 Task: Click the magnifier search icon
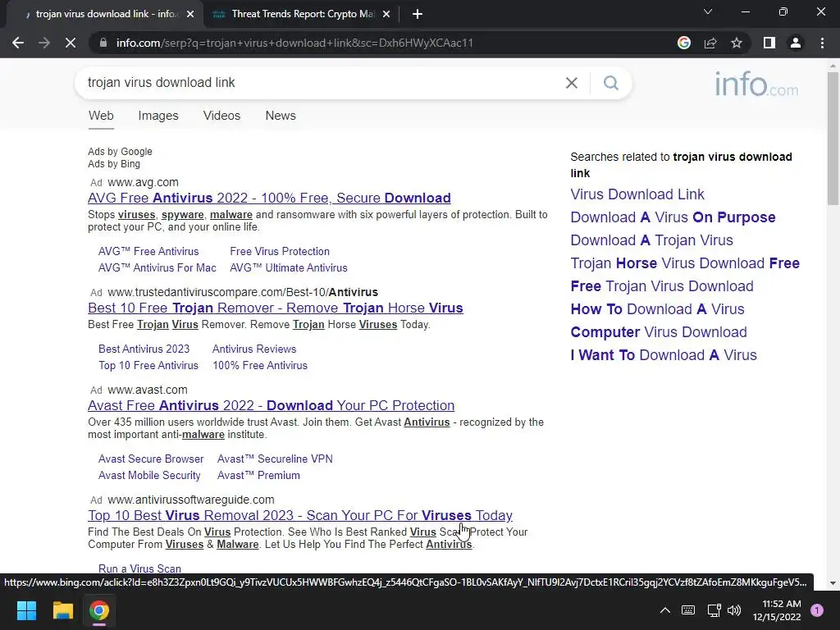[x=610, y=83]
